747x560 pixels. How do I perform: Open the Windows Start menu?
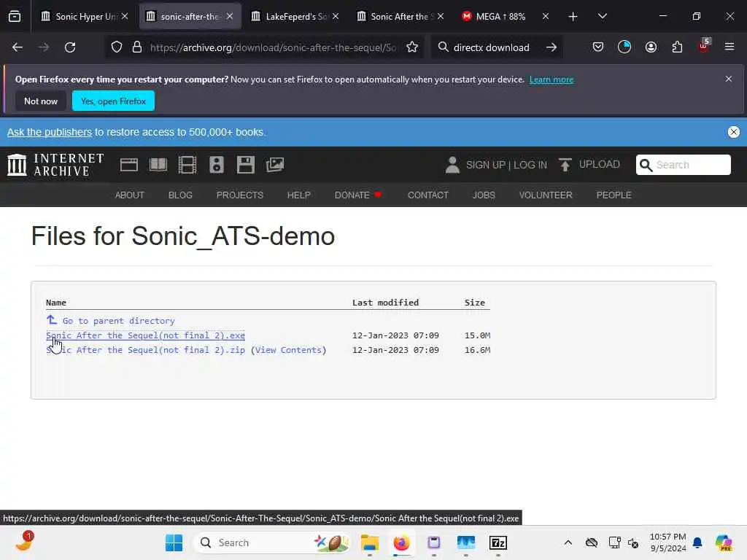pos(174,542)
